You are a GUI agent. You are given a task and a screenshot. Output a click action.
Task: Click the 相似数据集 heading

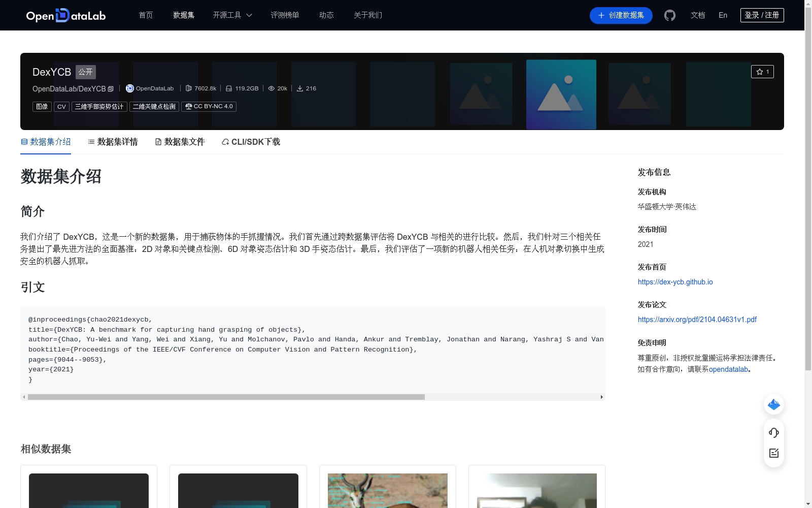point(46,449)
